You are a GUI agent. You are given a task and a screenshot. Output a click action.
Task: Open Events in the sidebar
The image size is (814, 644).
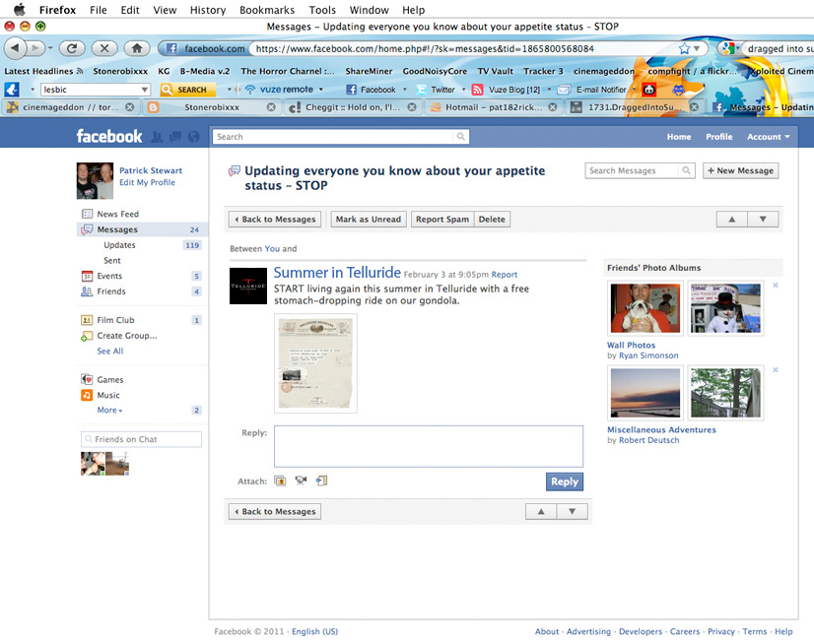click(109, 276)
